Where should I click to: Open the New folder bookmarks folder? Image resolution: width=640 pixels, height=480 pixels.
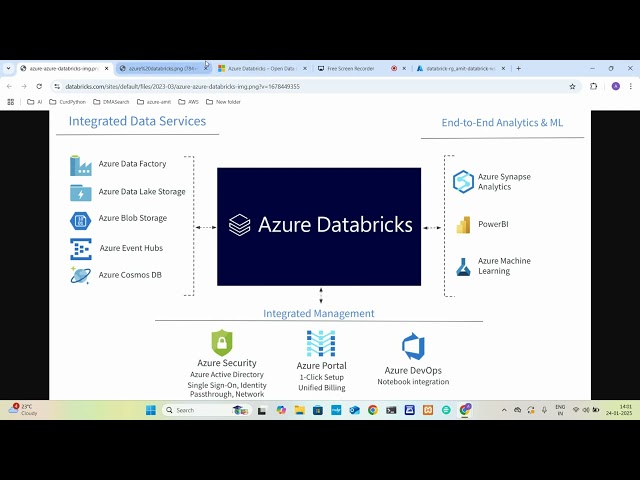223,102
